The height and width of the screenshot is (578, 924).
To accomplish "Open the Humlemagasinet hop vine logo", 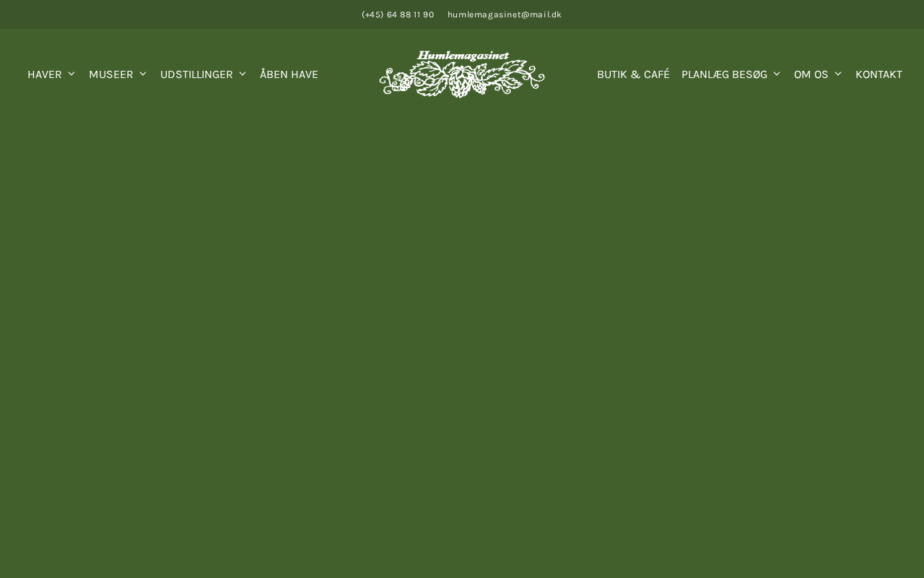I will (462, 74).
